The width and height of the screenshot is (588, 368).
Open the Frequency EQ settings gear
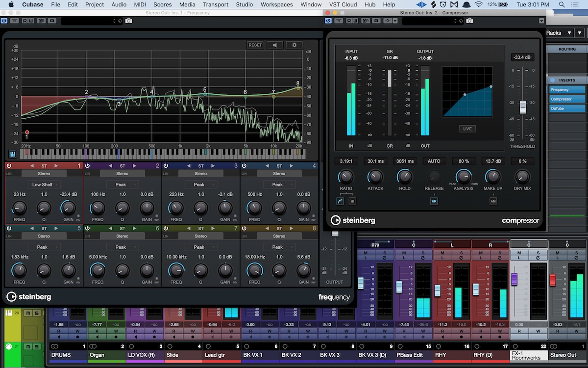coord(294,45)
